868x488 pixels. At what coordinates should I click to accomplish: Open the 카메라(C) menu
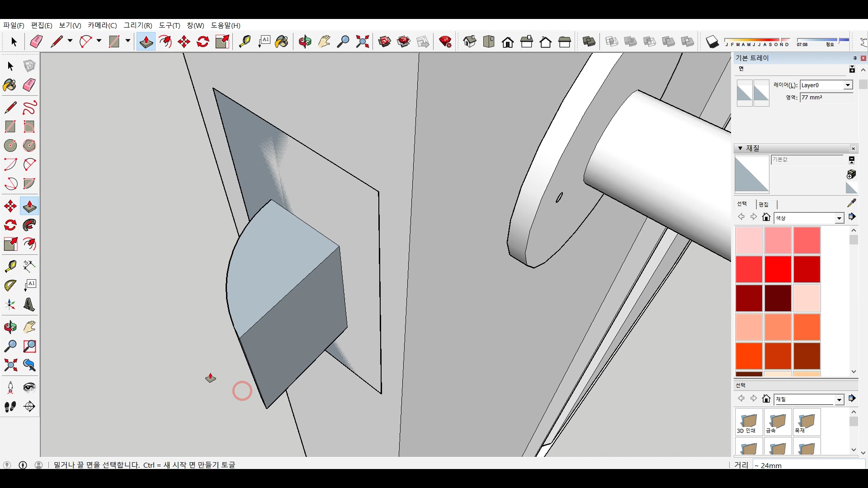tap(102, 25)
